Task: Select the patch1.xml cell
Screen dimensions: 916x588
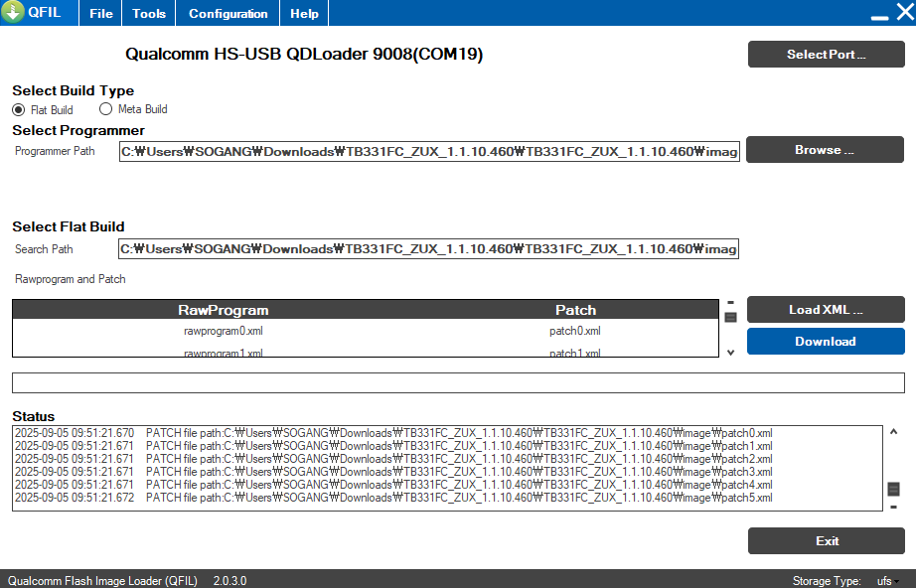Action: click(575, 352)
